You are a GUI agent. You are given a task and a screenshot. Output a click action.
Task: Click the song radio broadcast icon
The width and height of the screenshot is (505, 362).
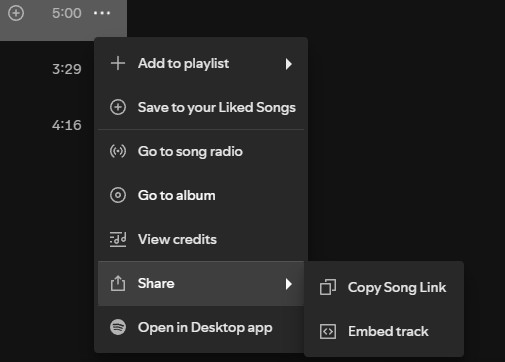tap(118, 151)
